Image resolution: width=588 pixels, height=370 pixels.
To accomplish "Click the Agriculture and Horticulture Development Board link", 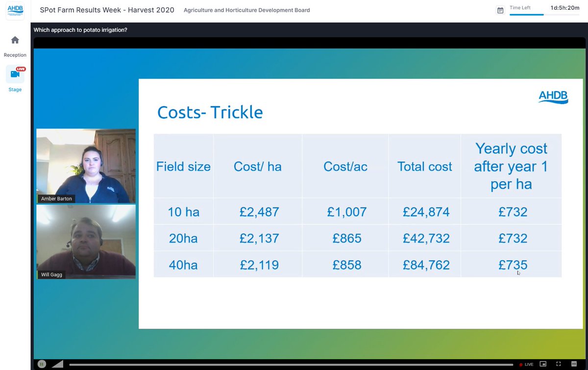I will pos(246,10).
